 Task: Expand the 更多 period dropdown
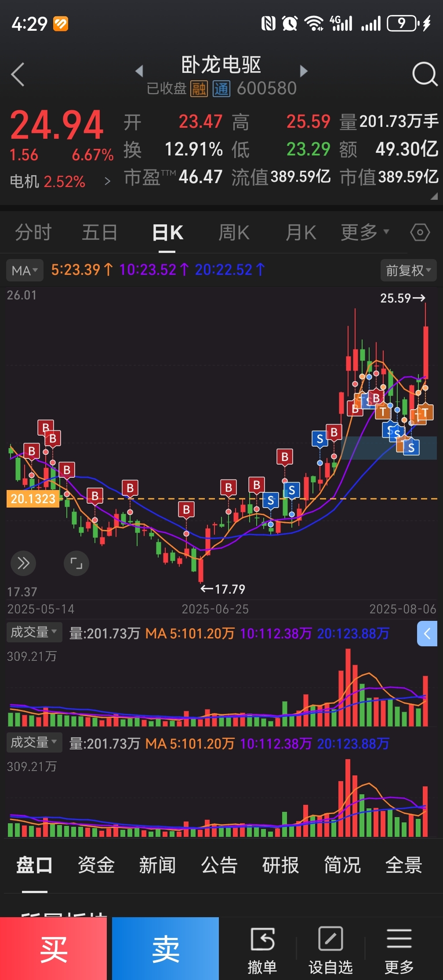pos(365,232)
